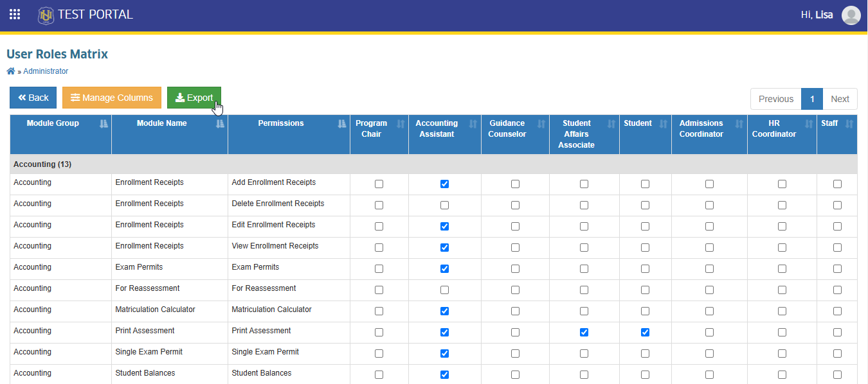The width and height of the screenshot is (868, 384).
Task: Check HR Coordinator for Single Exam Permit
Action: [782, 354]
